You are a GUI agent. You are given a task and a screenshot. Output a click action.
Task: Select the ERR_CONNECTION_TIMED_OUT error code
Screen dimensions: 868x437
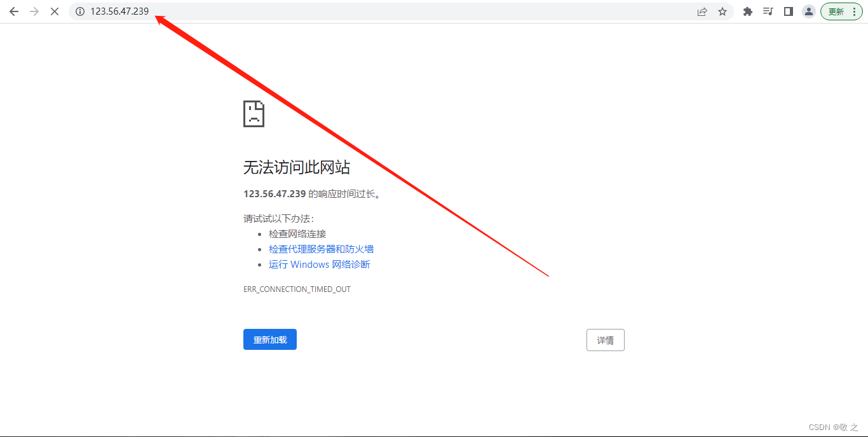pyautogui.click(x=297, y=289)
